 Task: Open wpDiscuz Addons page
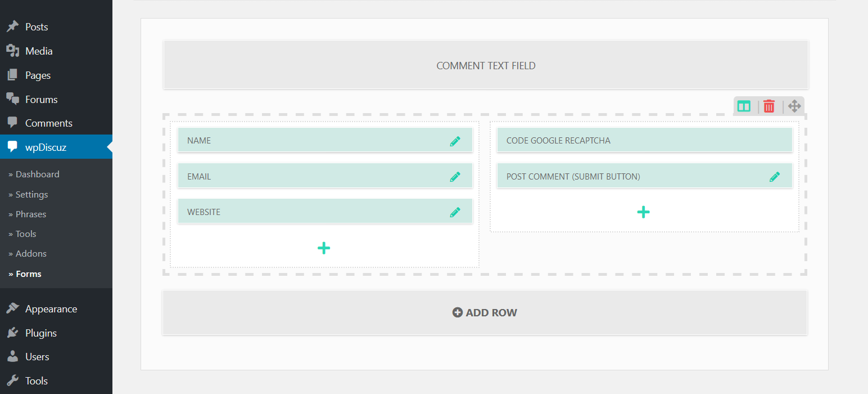(x=31, y=254)
